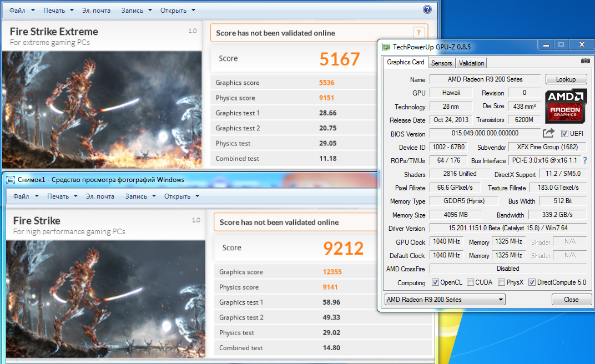595x364 pixels.
Task: Click Эл. почта in top photo viewer
Action: pos(97,10)
